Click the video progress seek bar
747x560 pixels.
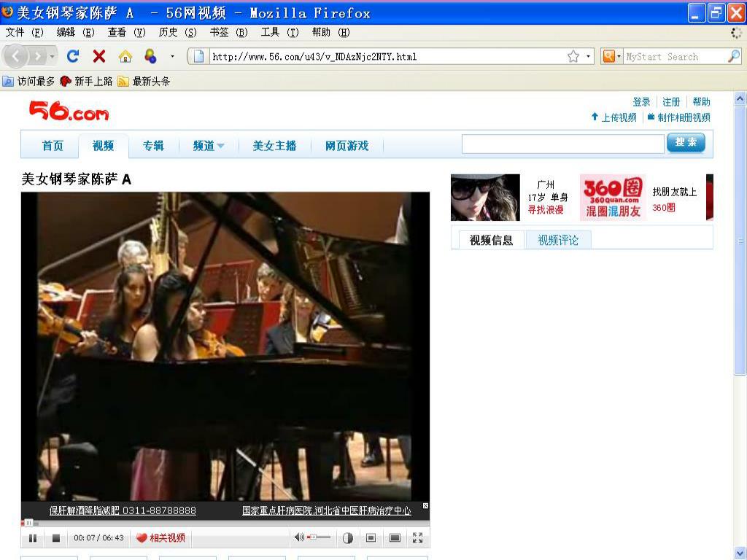point(225,523)
